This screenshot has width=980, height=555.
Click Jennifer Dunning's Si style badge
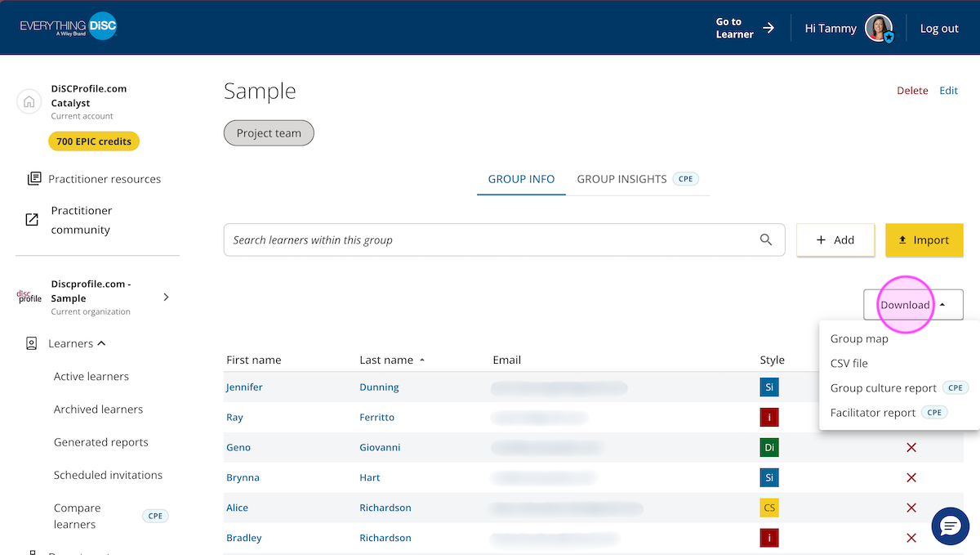click(x=768, y=387)
